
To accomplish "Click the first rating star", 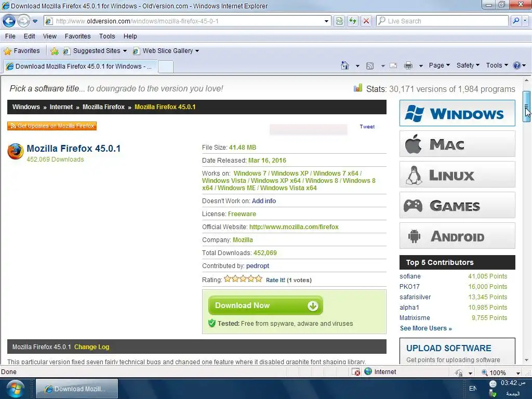I will [228, 279].
